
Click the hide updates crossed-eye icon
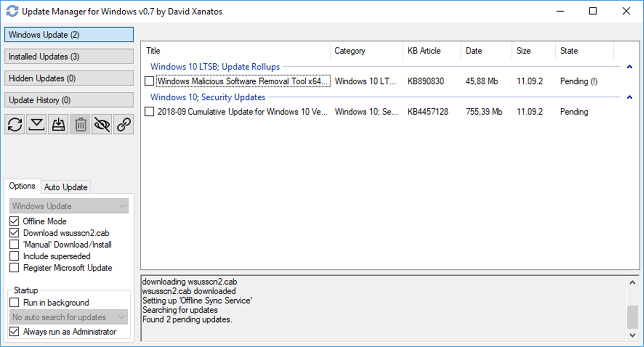[102, 124]
